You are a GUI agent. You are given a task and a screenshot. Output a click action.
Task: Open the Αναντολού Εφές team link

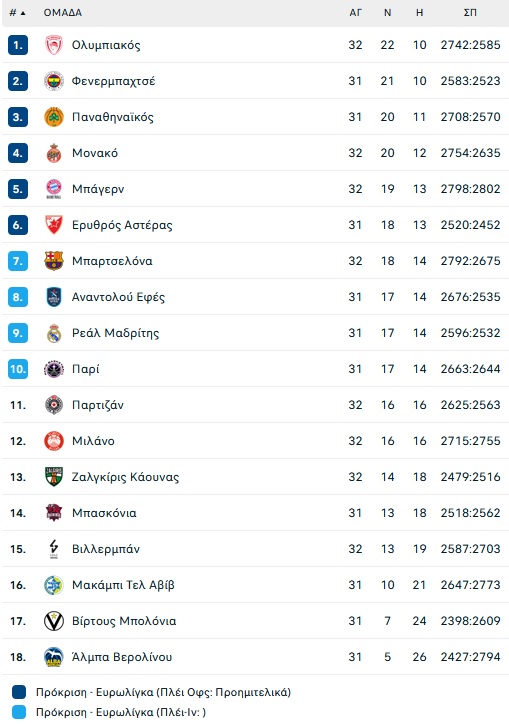(118, 297)
